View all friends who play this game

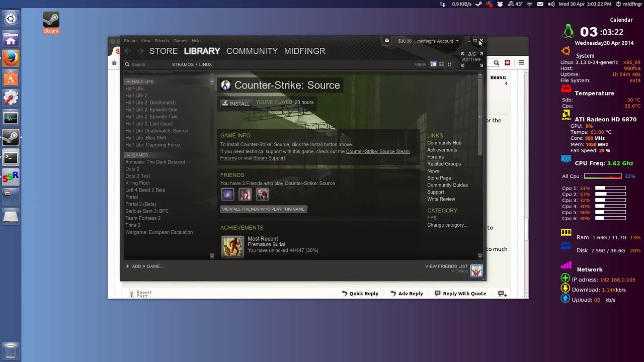tap(264, 209)
